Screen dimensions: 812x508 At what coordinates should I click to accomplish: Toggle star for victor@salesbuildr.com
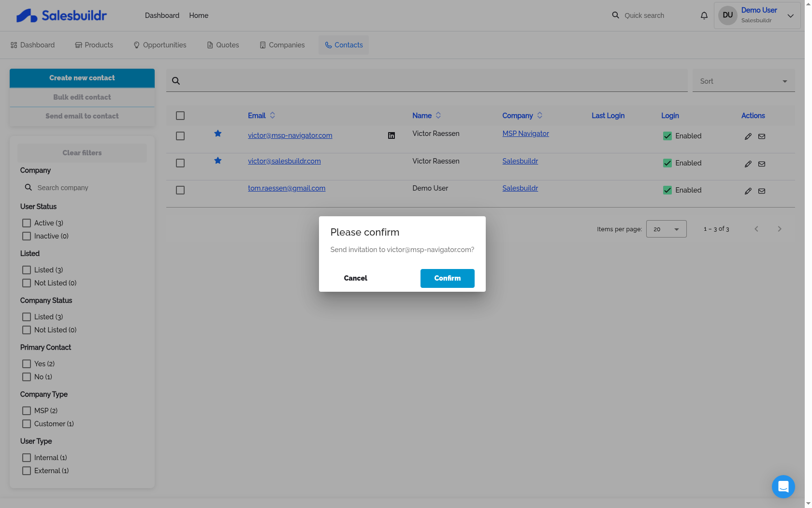[218, 161]
